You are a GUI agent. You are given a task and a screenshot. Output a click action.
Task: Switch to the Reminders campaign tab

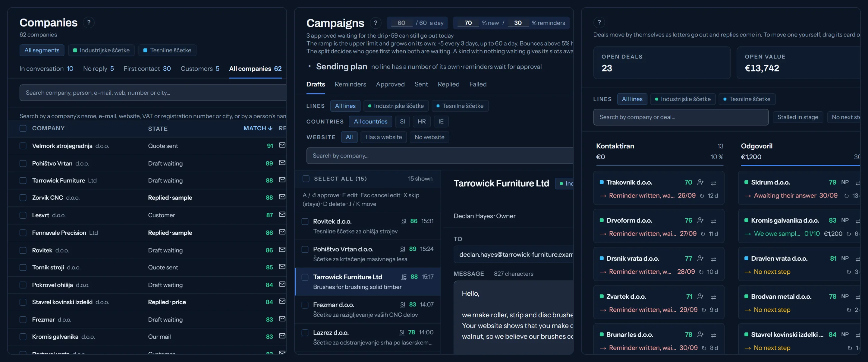tap(350, 84)
